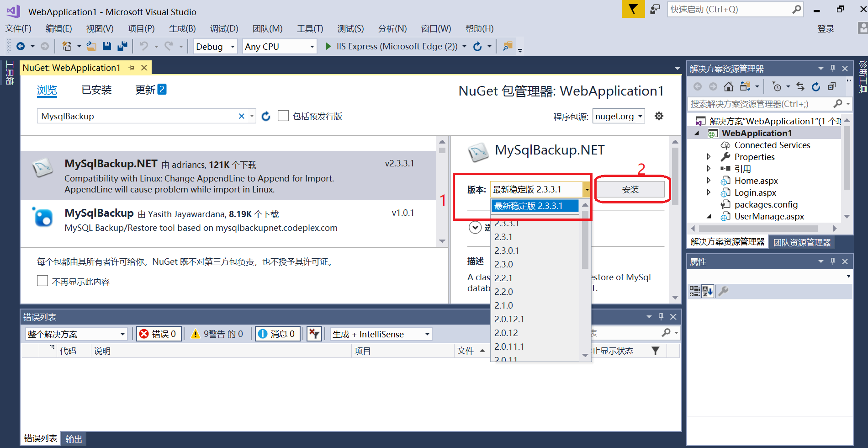Open the 整个解决方案 scope dropdown
Viewport: 868px width, 448px height.
[x=76, y=334]
